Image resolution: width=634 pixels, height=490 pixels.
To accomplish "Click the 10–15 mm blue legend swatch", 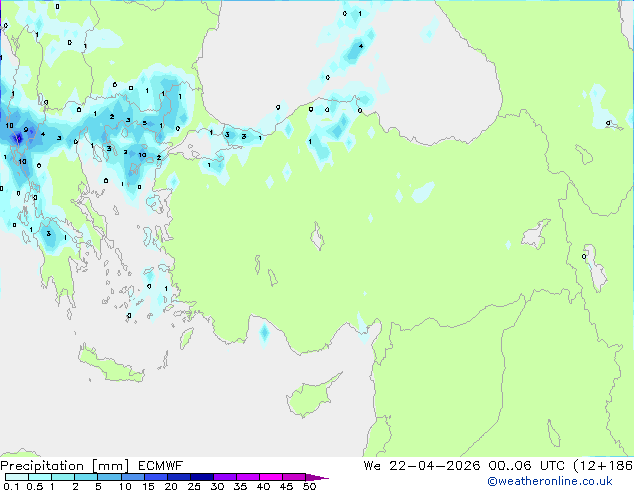I will (132, 477).
